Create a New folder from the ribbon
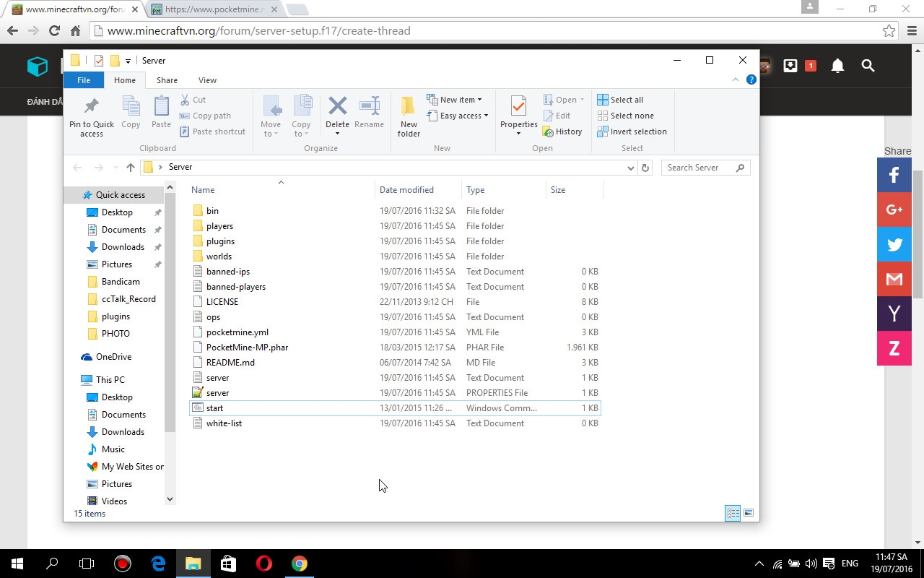Image resolution: width=924 pixels, height=578 pixels. (x=409, y=116)
